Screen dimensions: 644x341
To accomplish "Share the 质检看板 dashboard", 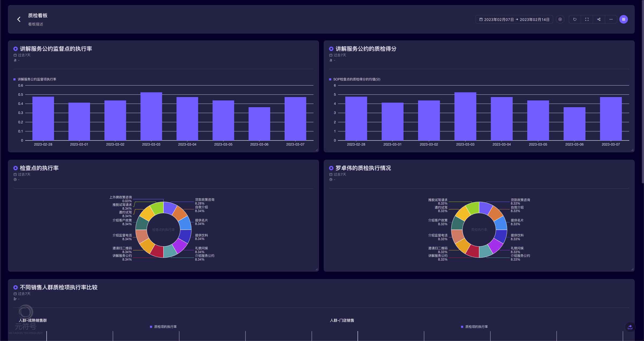I will pyautogui.click(x=599, y=19).
